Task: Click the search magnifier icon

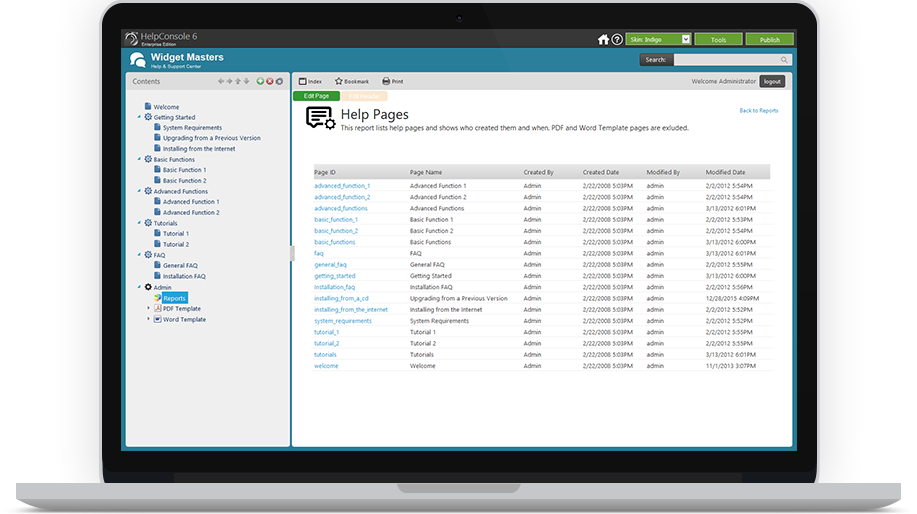Action: click(x=784, y=60)
